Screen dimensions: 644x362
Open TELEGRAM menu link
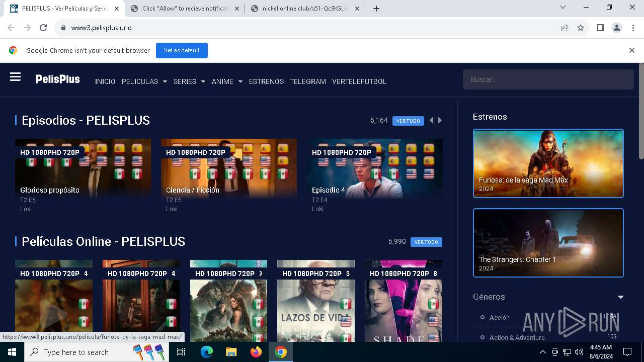[x=308, y=81]
